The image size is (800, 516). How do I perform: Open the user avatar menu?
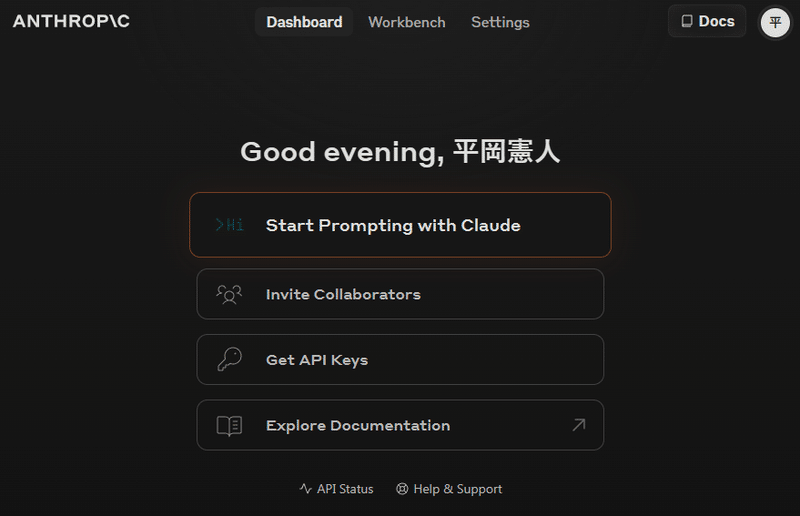[775, 22]
